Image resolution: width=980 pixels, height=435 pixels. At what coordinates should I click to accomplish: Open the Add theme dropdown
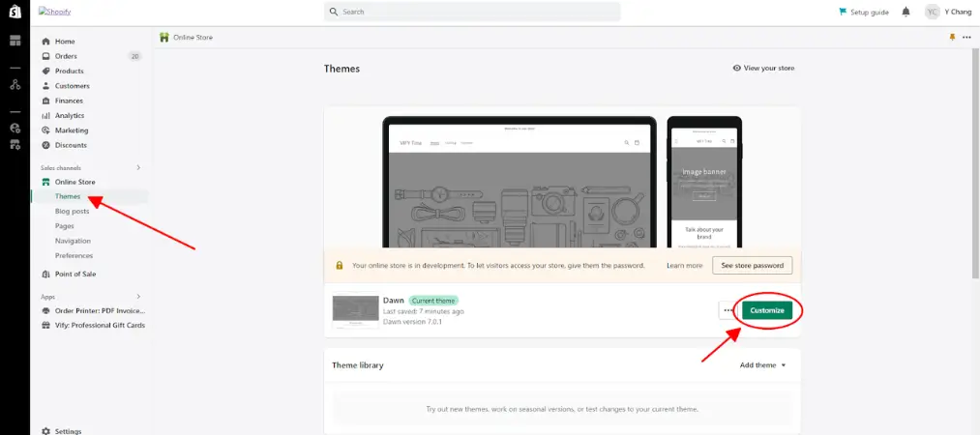[762, 365]
